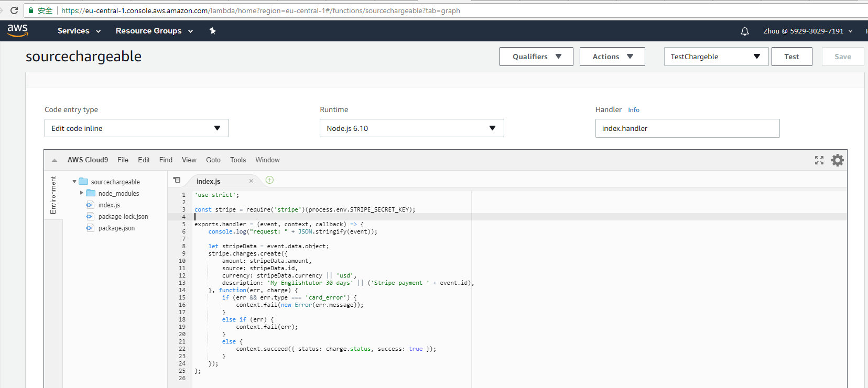Open the Goto menu in Cloud9
868x388 pixels.
pos(213,160)
